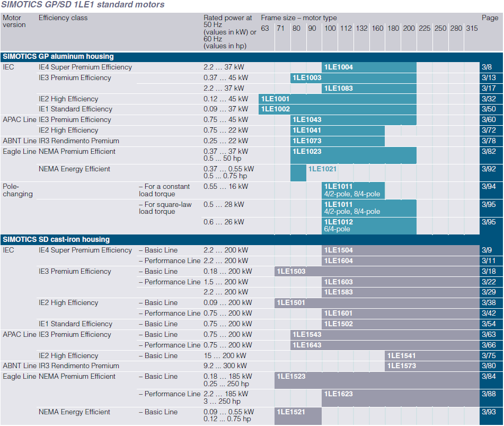The width and height of the screenshot is (504, 426).
Task: Select the 1LE1604 Performance Line bar
Action: pos(401,261)
